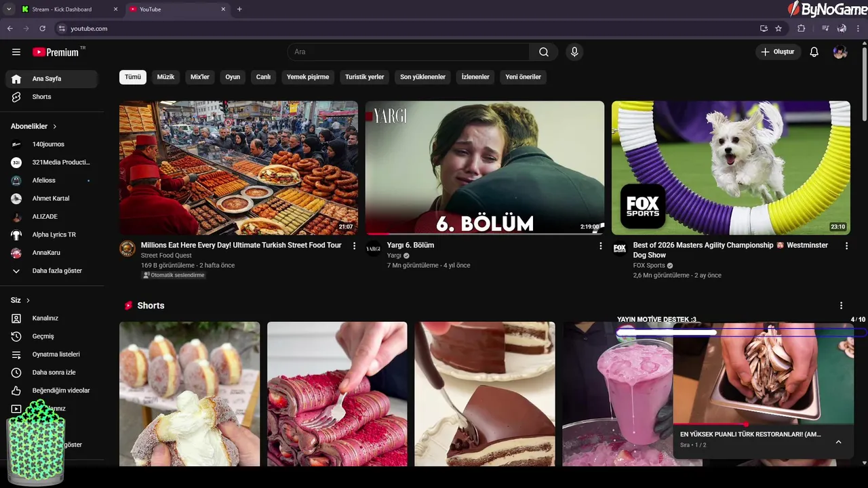868x488 pixels.
Task: Open the Chrome three-dot menu
Action: coord(859,28)
